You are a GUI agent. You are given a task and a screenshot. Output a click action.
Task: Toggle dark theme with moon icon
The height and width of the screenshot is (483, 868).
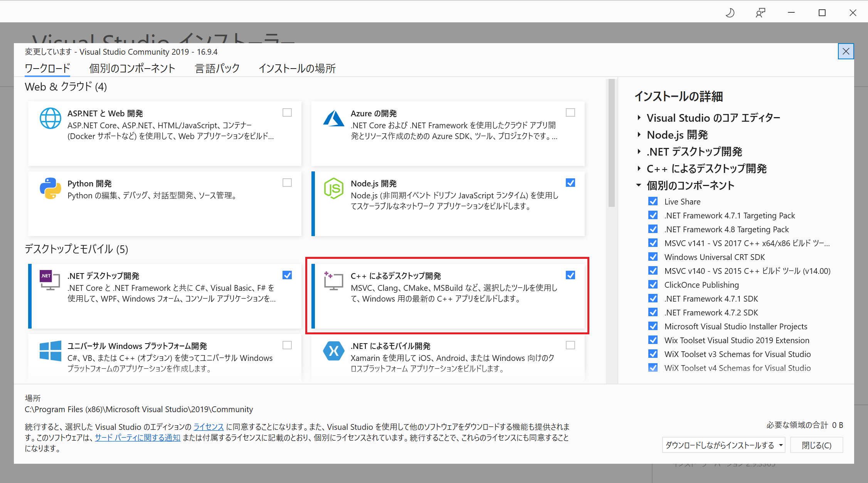(730, 13)
